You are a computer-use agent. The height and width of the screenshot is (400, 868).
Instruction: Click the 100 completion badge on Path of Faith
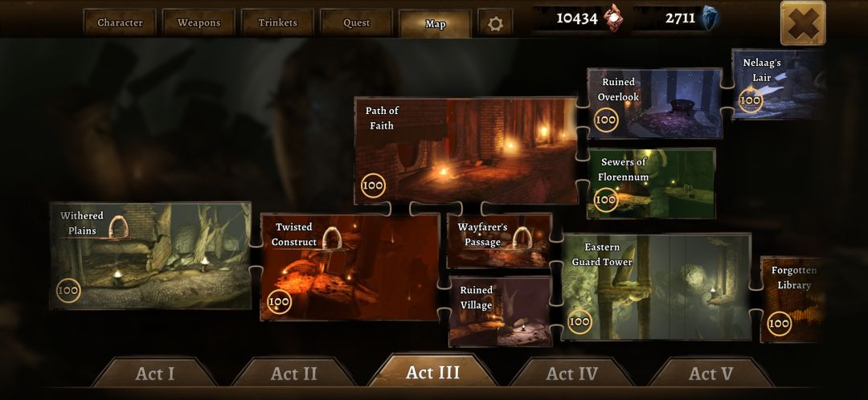[x=373, y=186]
